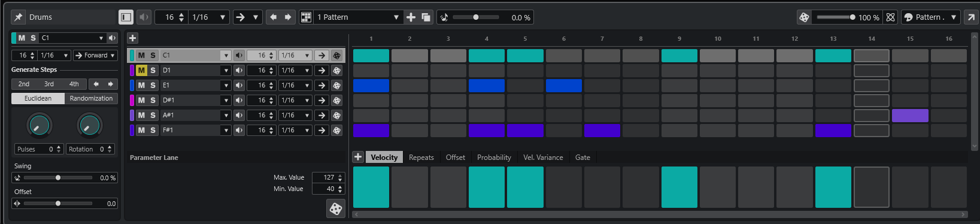Unmute the D1 lane

(x=141, y=70)
